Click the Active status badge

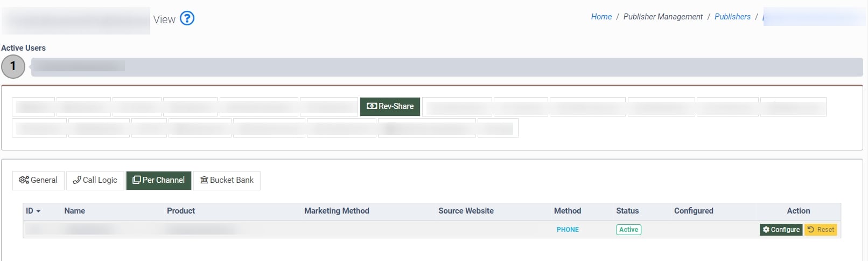click(628, 230)
